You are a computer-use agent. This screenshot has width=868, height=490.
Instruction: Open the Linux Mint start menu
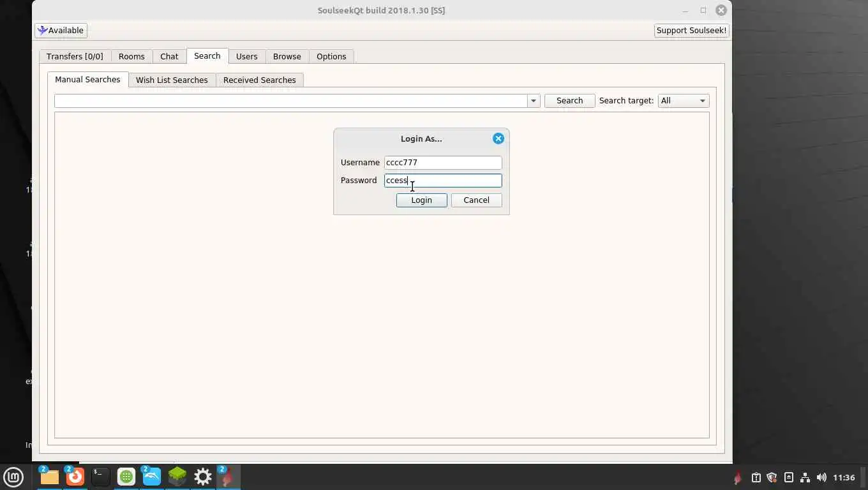(13, 477)
